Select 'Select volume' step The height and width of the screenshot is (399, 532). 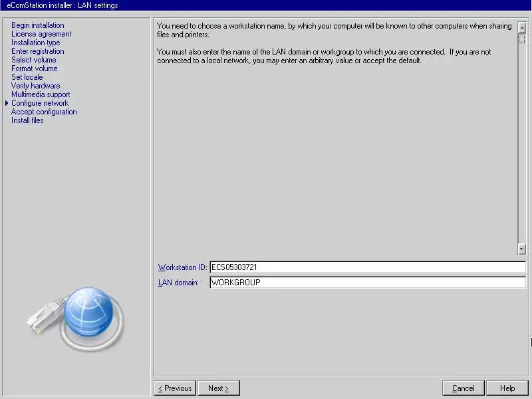(x=34, y=60)
